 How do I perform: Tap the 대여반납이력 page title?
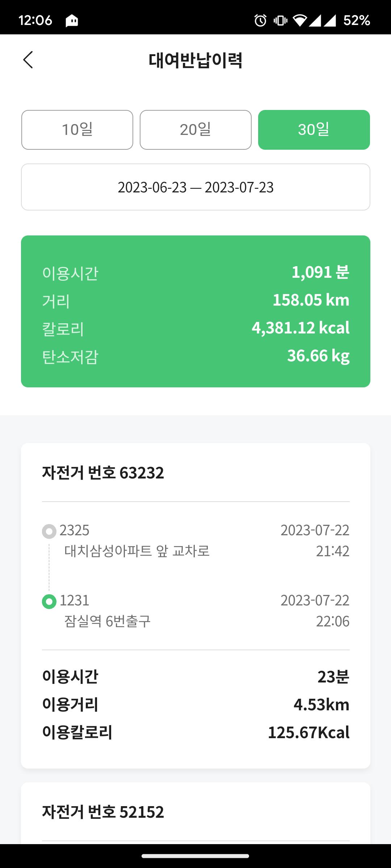click(195, 60)
